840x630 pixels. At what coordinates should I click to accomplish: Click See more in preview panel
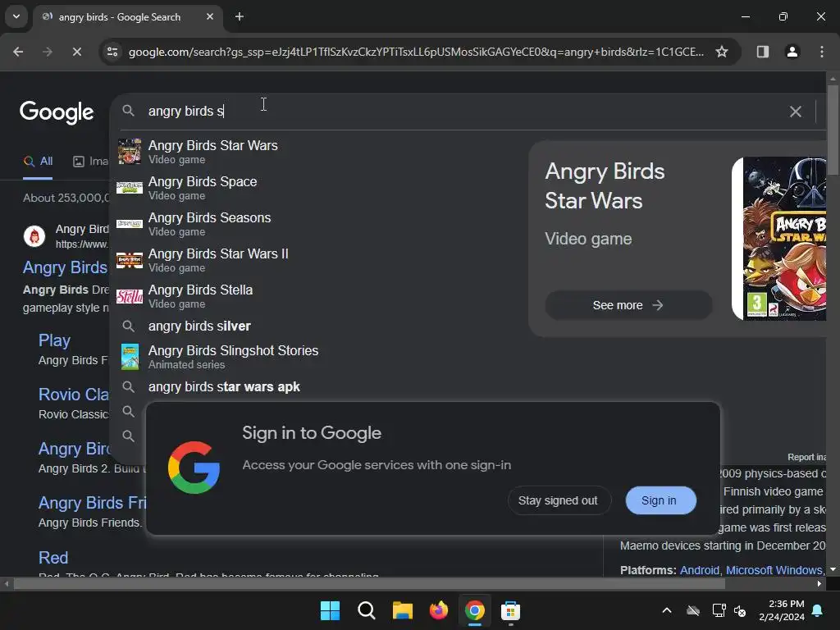coord(628,305)
